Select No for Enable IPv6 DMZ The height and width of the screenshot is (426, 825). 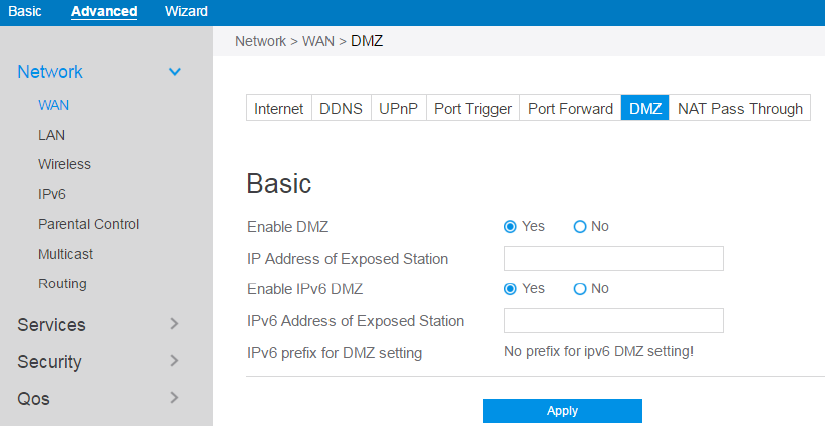[580, 289]
